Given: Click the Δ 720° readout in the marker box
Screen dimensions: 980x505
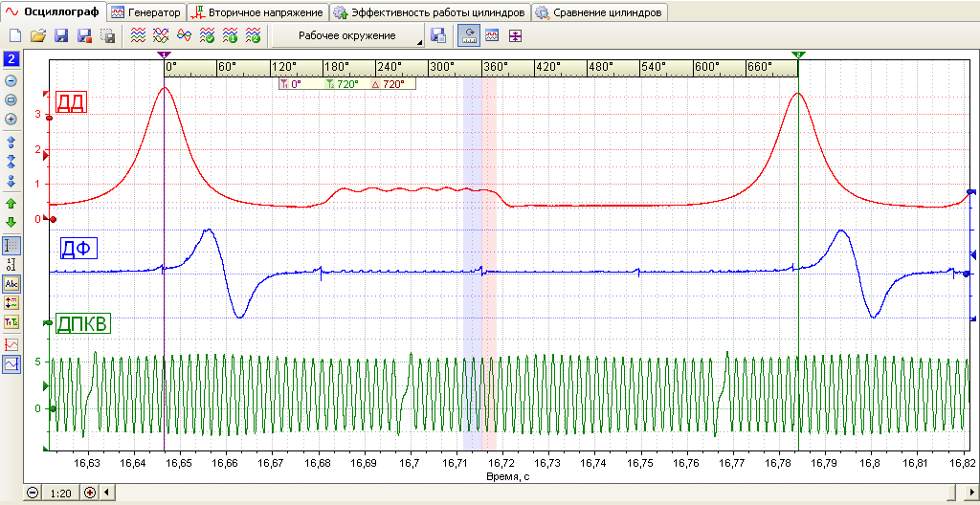Looking at the screenshot, I should pos(389,84).
